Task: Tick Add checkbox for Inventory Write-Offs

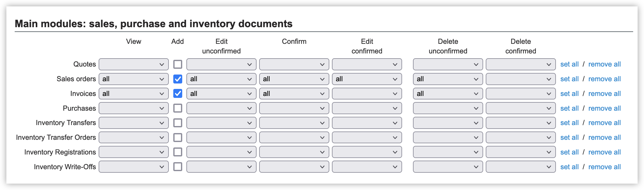Action: [x=178, y=167]
